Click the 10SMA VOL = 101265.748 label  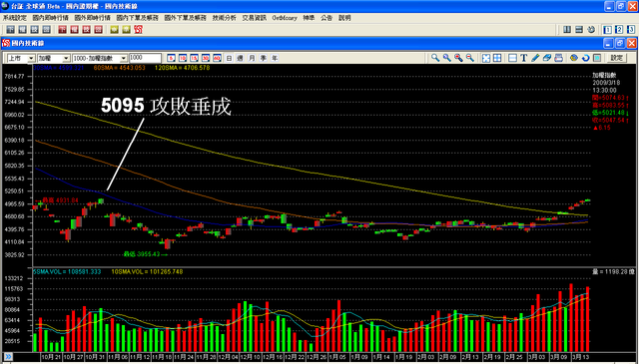(147, 271)
